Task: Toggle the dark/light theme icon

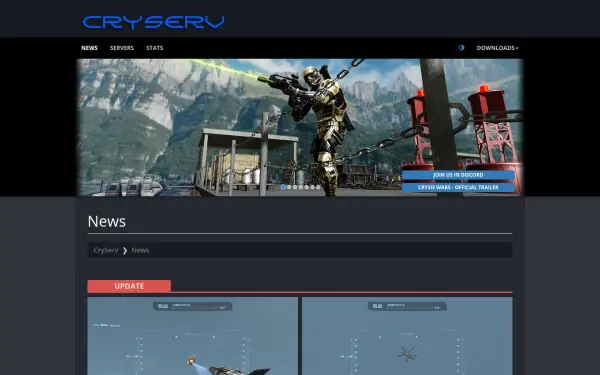Action: pos(461,48)
